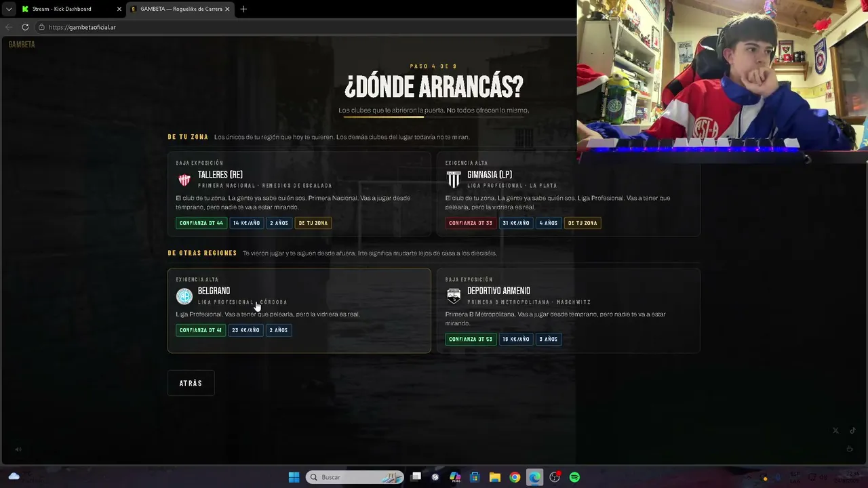This screenshot has width=868, height=488.
Task: Click the Talleres 'DE TU ZONA' tag
Action: point(313,223)
